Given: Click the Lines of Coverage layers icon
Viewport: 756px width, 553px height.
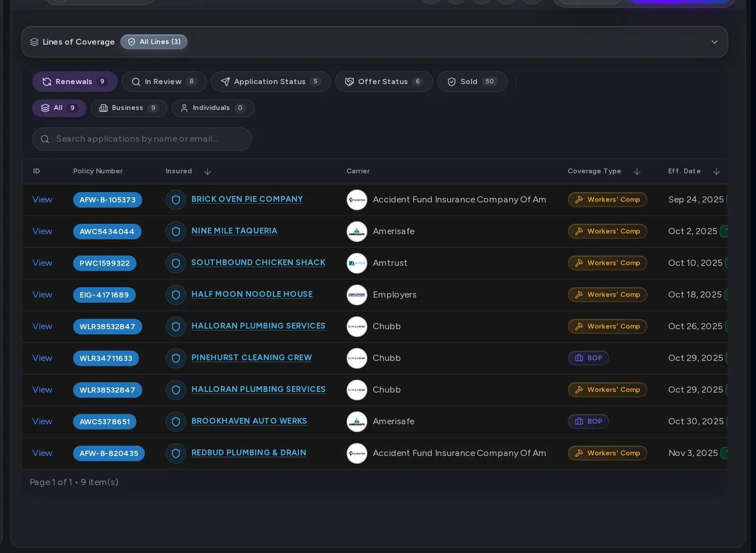Looking at the screenshot, I should click(34, 42).
